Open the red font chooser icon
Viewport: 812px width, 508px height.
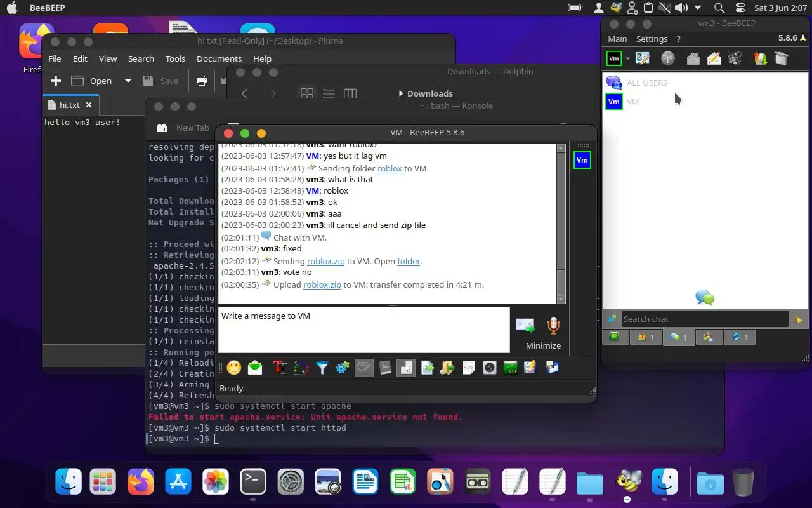280,368
